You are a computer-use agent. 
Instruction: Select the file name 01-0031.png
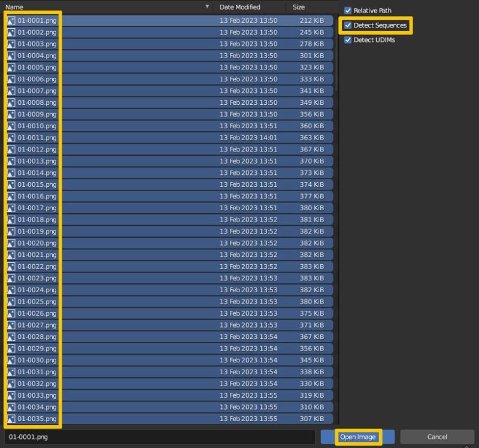(37, 372)
